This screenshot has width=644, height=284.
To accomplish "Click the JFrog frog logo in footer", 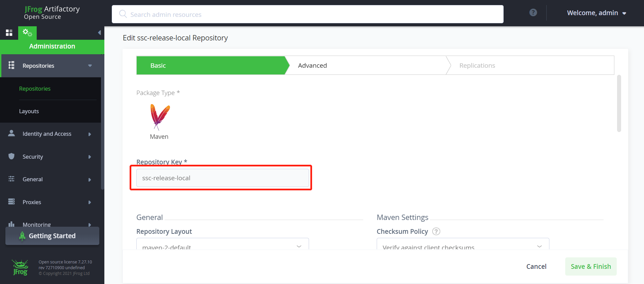I will (20, 267).
